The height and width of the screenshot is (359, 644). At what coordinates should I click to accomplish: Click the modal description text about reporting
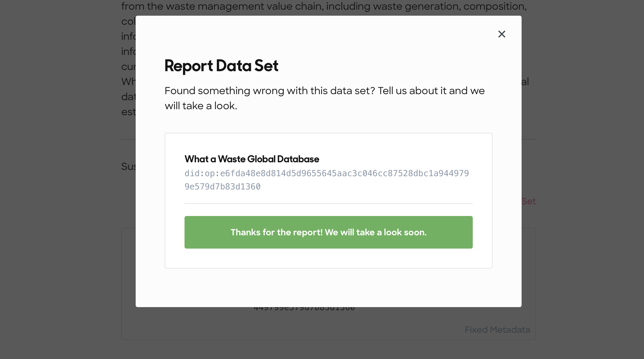324,98
